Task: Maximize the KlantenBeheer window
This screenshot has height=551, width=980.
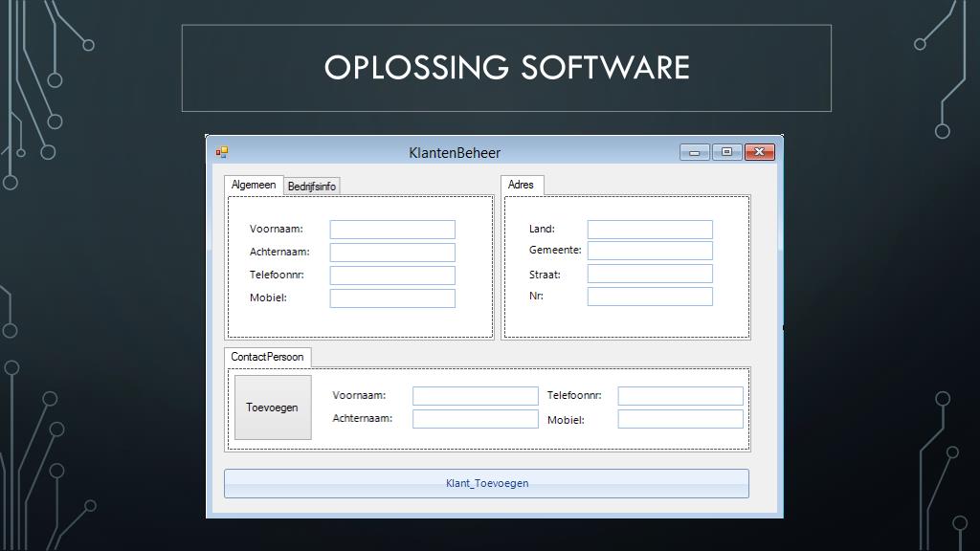Action: tap(727, 152)
